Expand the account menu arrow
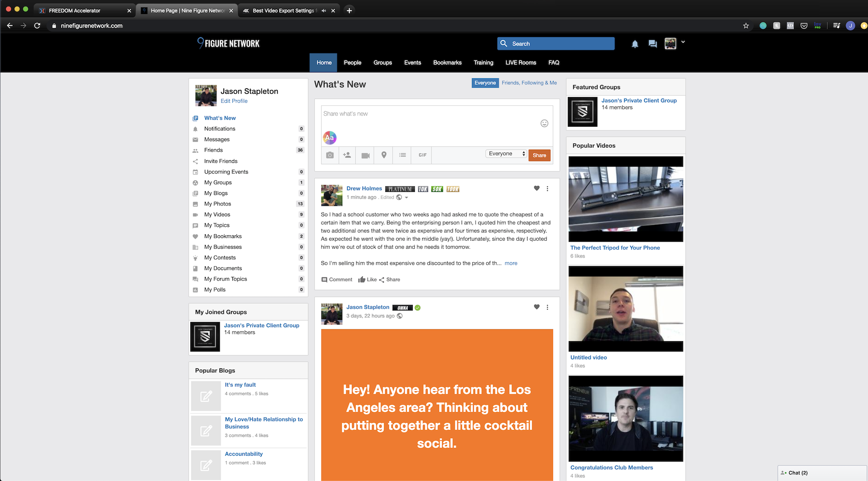The image size is (868, 481). [683, 42]
